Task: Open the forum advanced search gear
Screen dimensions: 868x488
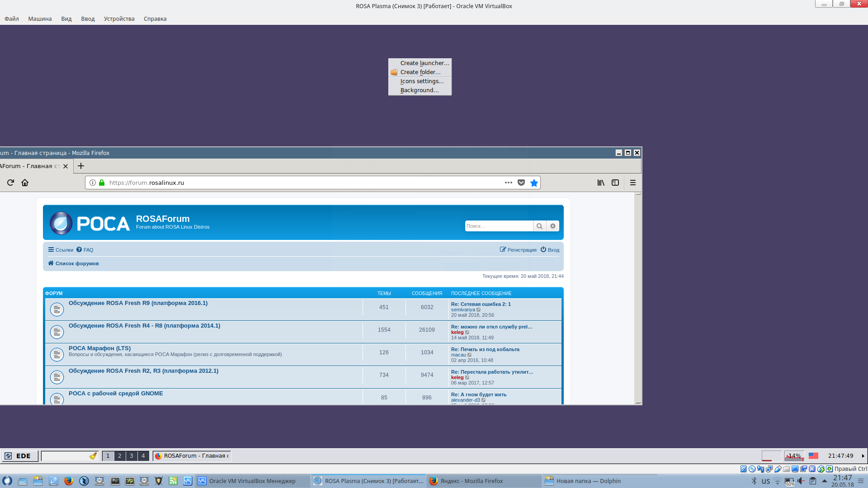Action: coord(553,226)
